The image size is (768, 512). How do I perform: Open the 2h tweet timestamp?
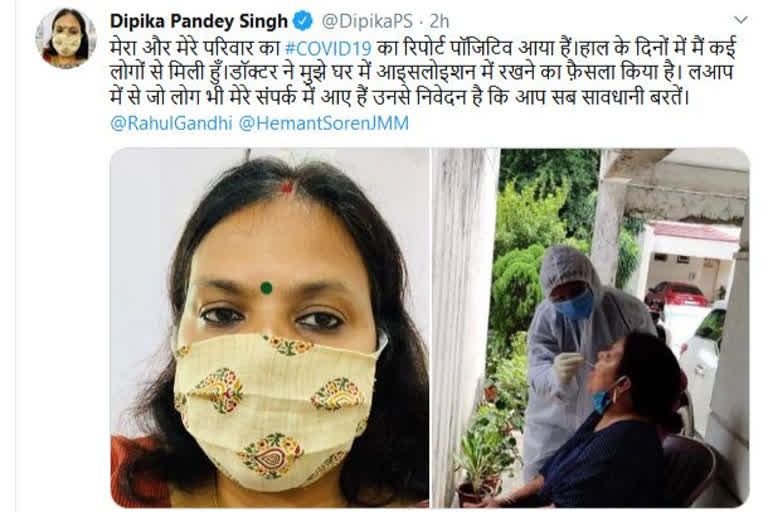pos(439,21)
